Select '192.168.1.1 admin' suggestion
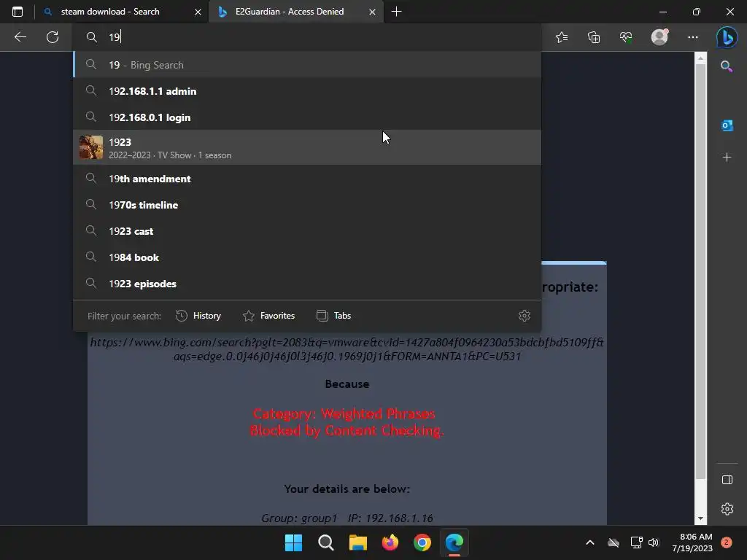The width and height of the screenshot is (747, 560). coord(307,91)
